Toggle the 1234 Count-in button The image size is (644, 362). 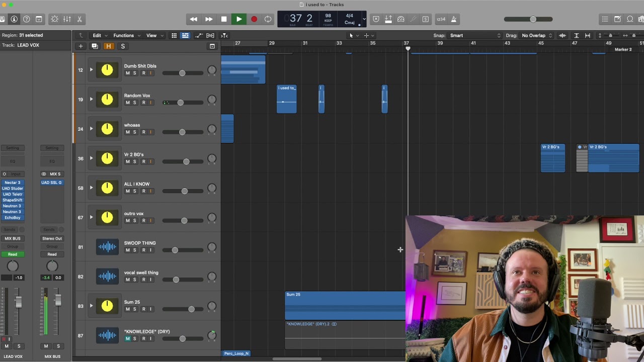[441, 19]
